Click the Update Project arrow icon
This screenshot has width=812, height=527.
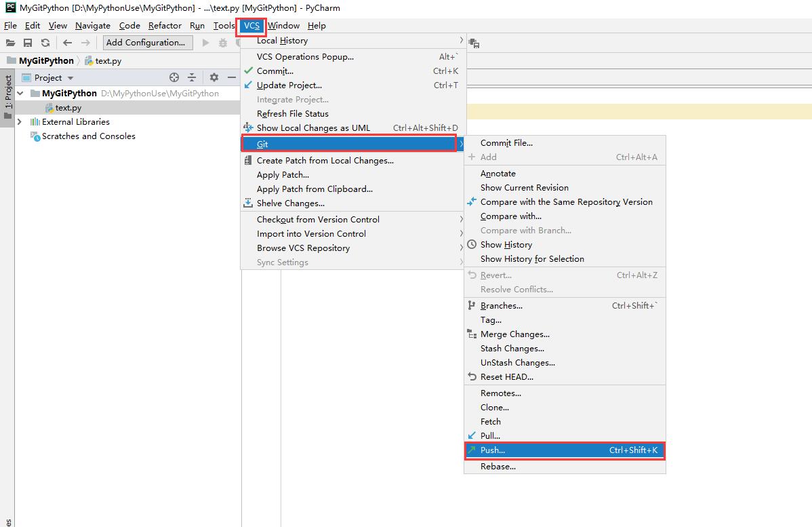pos(248,85)
